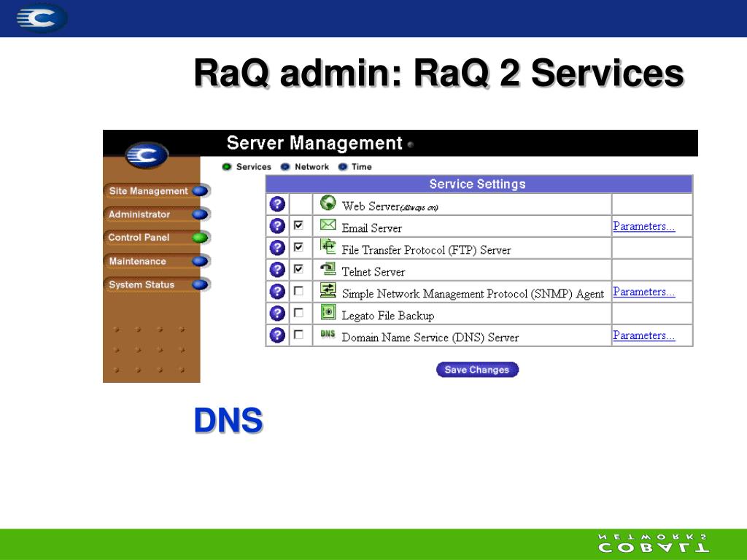
Task: Click the Telnet Server label text
Action: click(373, 272)
